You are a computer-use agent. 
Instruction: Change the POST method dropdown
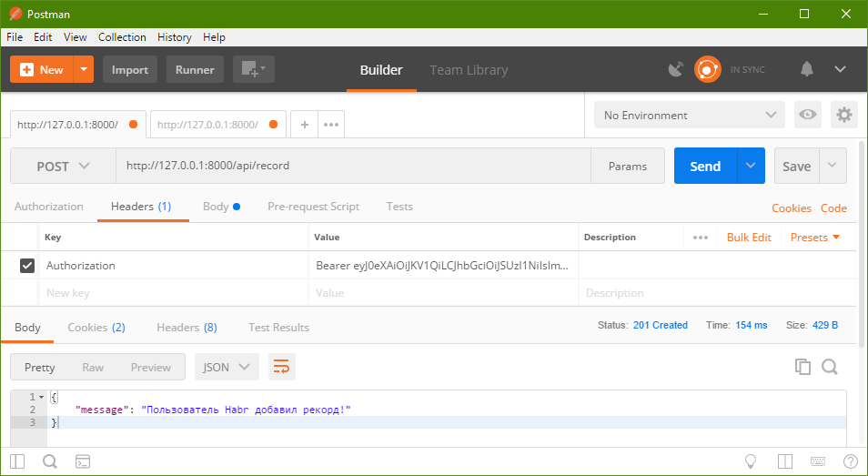pos(63,166)
